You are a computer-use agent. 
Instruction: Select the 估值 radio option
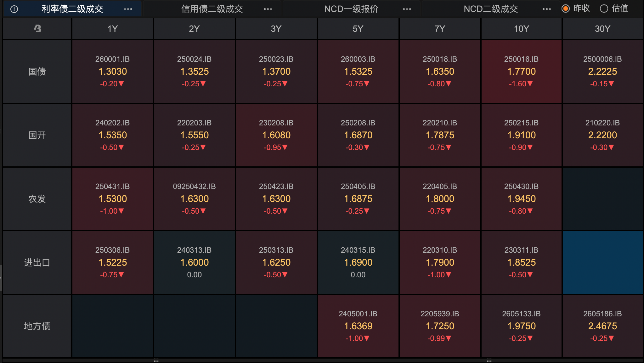[604, 9]
